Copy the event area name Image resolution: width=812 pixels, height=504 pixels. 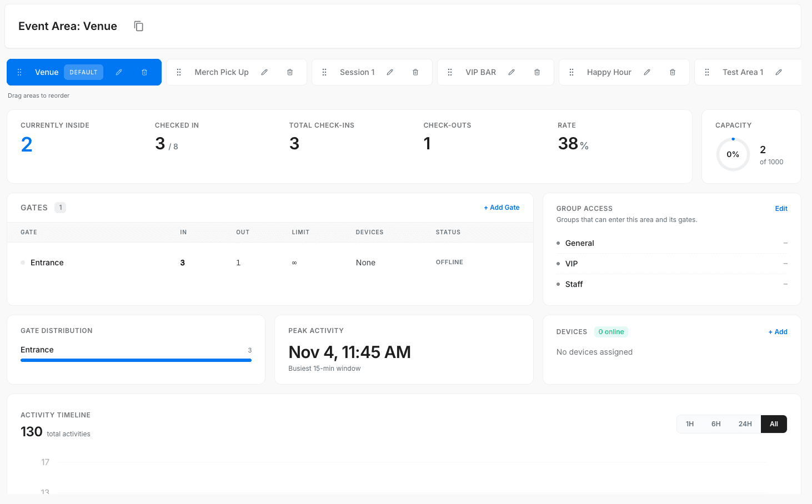138,26
